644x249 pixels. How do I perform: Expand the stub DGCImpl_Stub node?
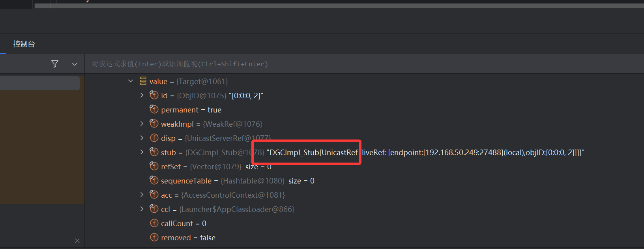click(142, 152)
